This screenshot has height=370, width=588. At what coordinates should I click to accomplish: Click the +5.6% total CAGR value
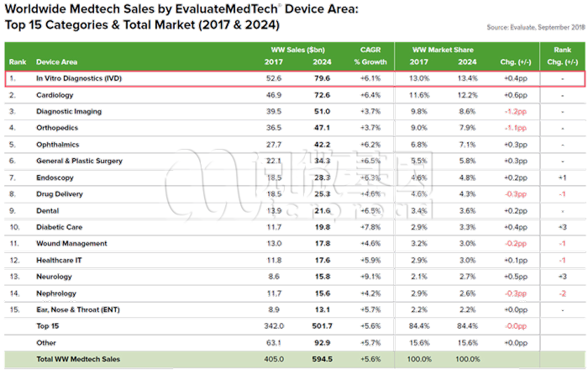pos(371,358)
